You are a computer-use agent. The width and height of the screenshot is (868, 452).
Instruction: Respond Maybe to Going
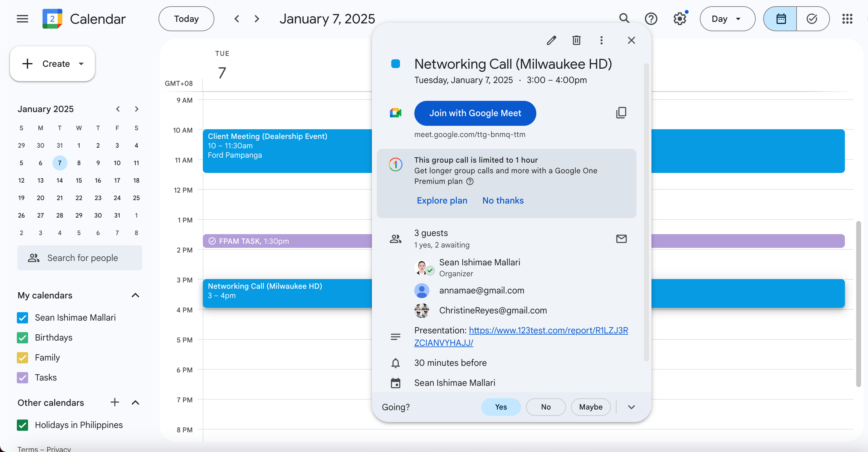coord(590,407)
